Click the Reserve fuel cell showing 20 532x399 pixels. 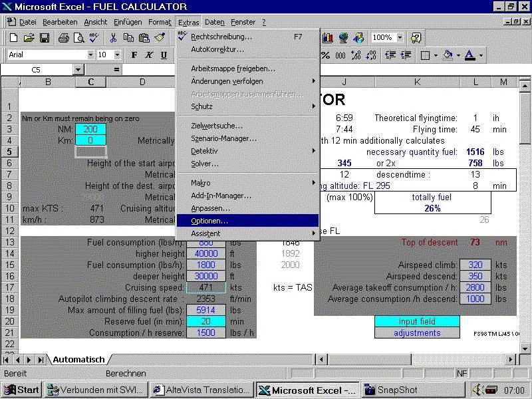(206, 322)
